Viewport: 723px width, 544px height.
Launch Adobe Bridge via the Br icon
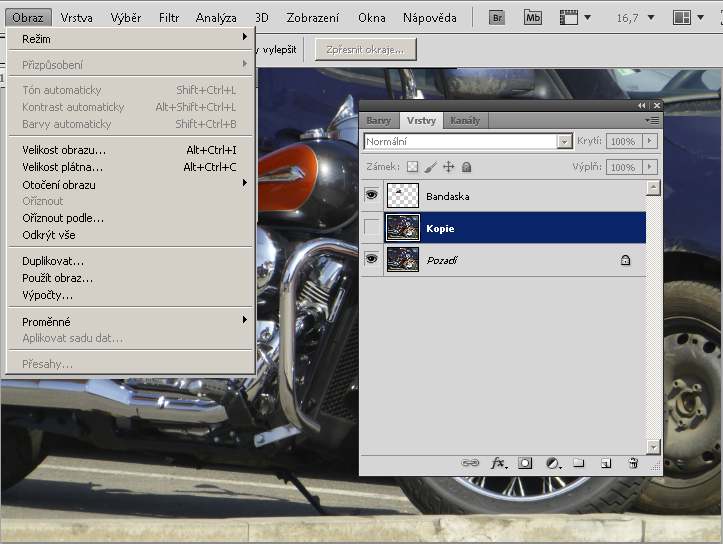point(499,17)
